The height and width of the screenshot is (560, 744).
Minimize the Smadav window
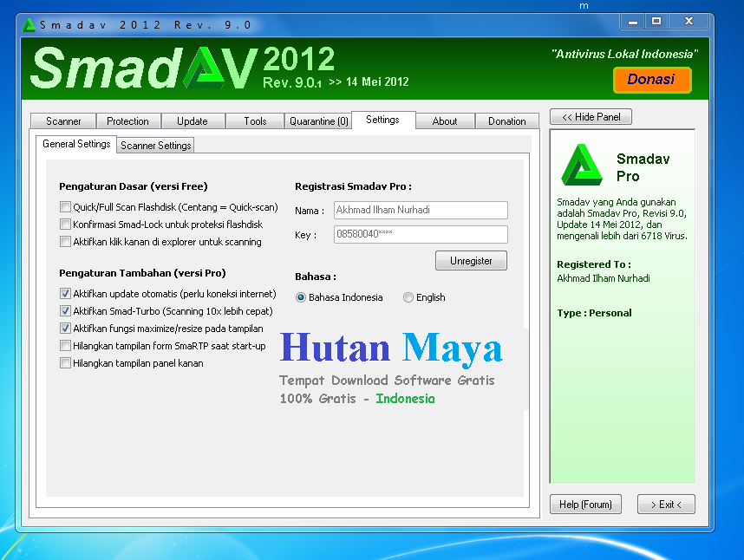point(632,22)
